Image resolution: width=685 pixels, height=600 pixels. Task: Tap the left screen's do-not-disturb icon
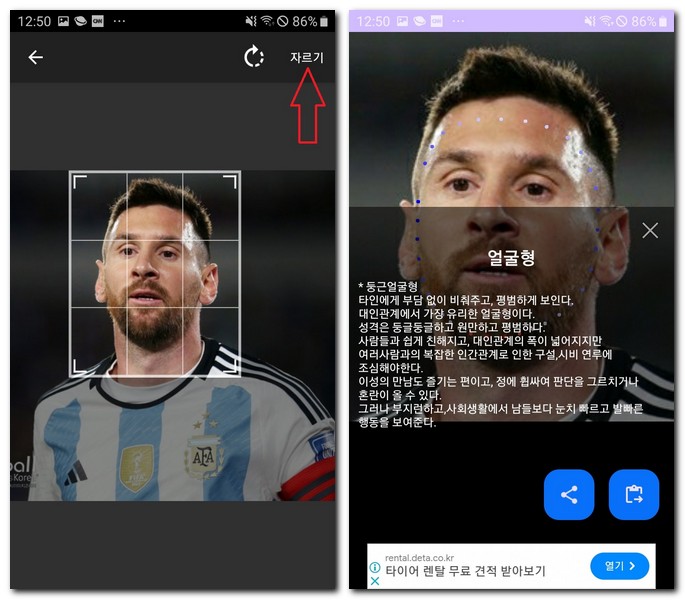(283, 21)
